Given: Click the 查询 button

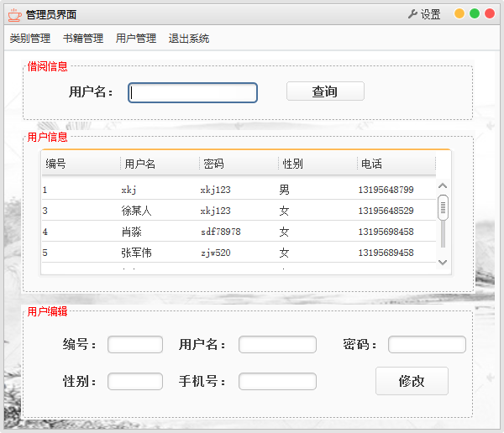Looking at the screenshot, I should click(325, 91).
